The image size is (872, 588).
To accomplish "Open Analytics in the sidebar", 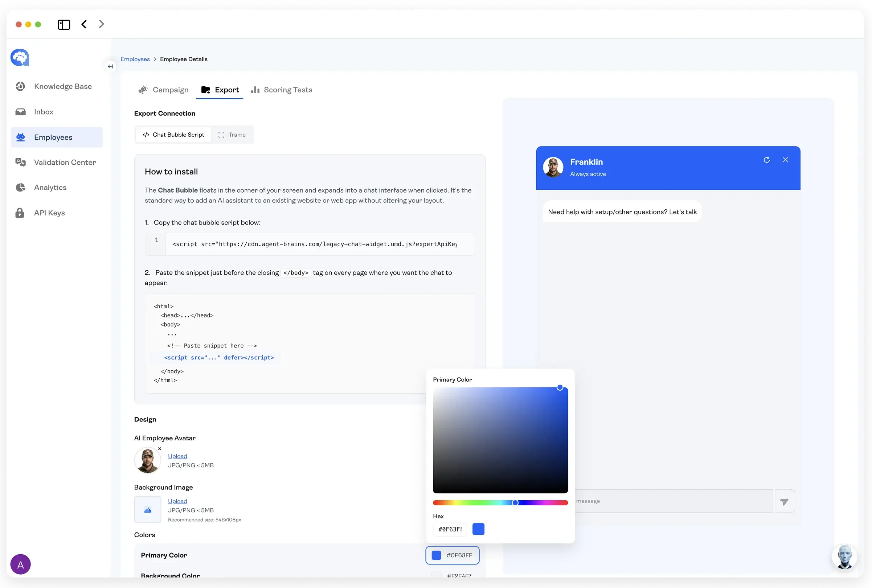I will 57,188.
